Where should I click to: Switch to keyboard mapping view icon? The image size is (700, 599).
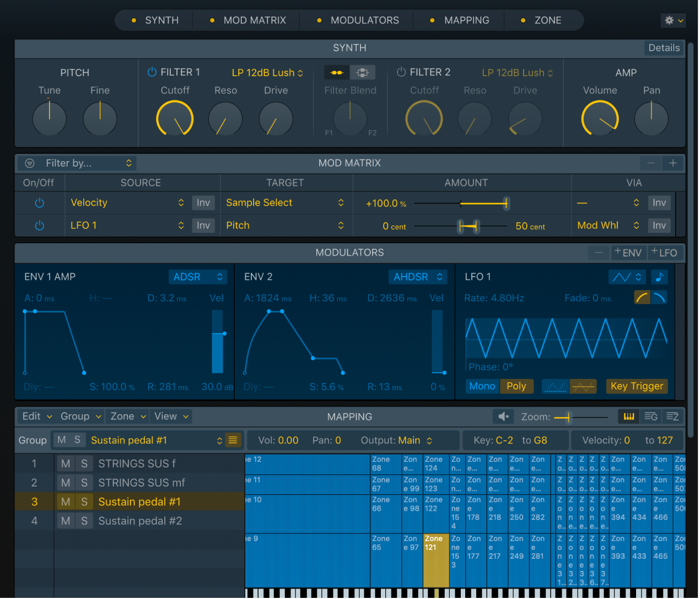tap(629, 416)
